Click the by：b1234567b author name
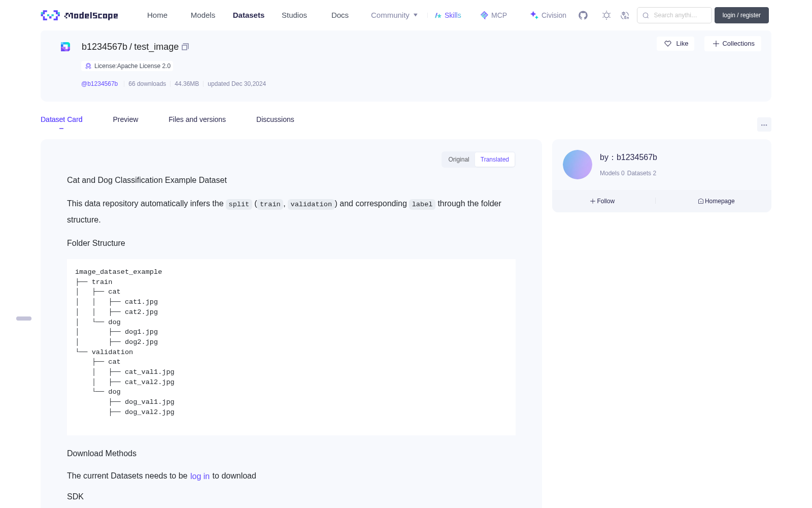Image resolution: width=812 pixels, height=508 pixels. tap(628, 157)
